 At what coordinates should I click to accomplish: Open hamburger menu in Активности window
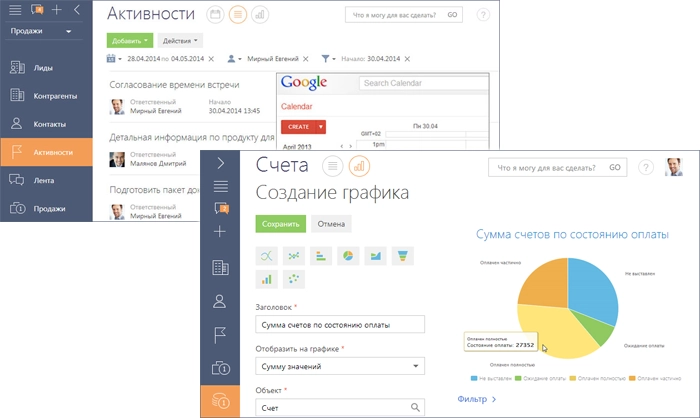15,10
